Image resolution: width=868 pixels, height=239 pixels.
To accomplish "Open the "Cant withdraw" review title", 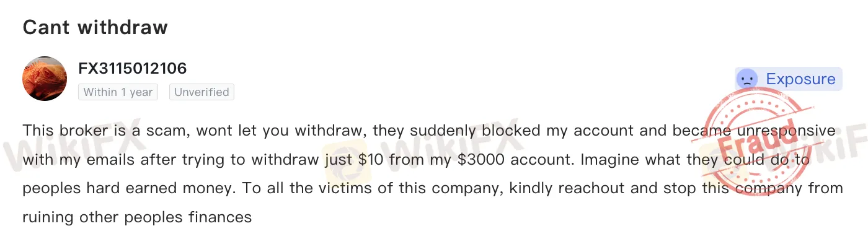I will click(95, 27).
